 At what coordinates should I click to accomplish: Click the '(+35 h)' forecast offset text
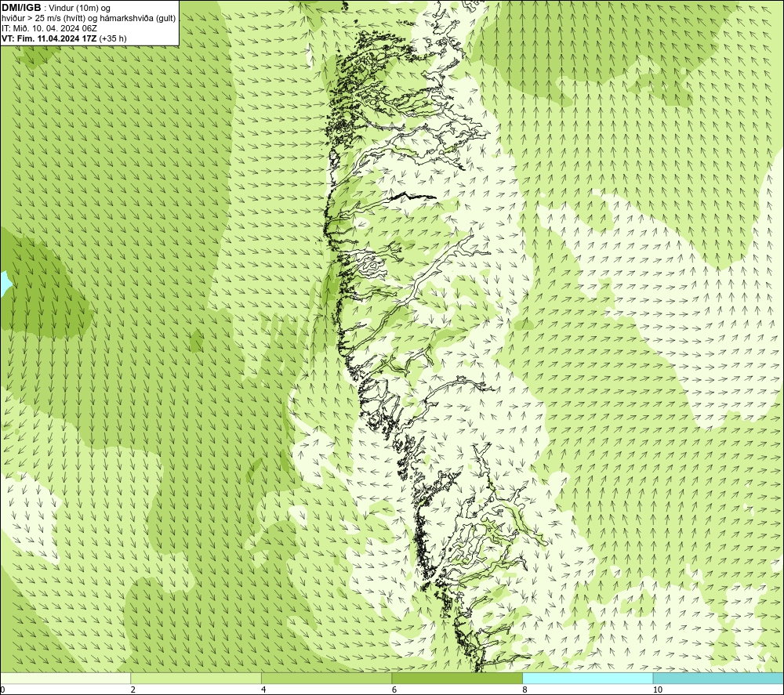114,38
